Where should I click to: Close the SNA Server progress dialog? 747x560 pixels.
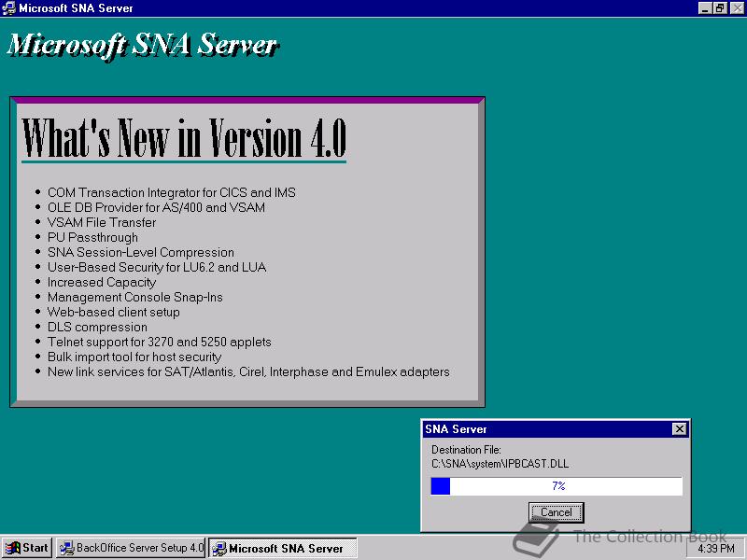click(x=680, y=429)
